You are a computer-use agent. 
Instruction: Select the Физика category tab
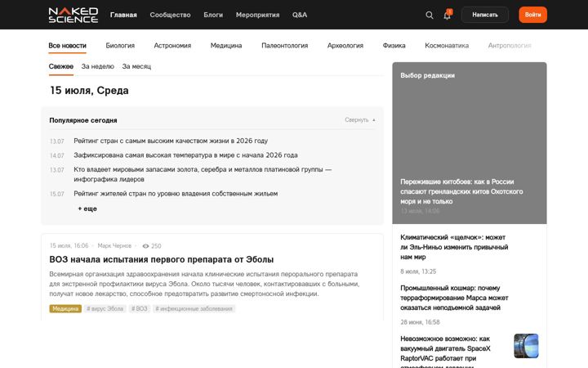click(x=394, y=46)
